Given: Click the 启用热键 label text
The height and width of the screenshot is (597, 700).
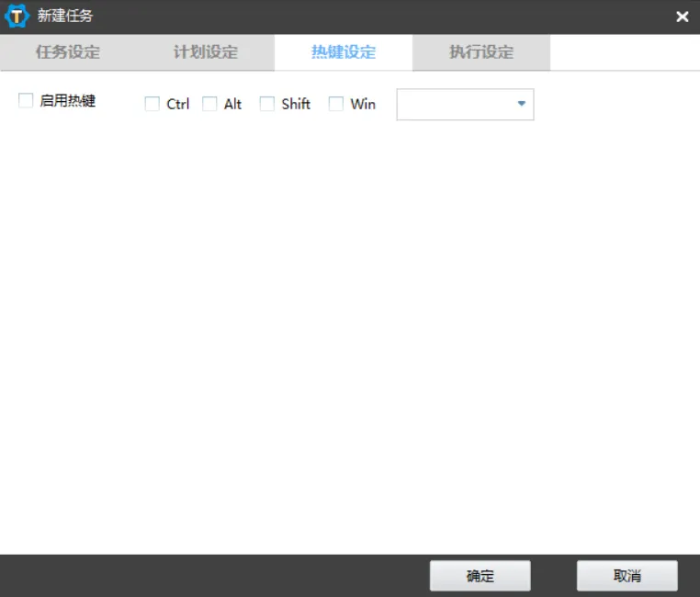Looking at the screenshot, I should pos(68,100).
